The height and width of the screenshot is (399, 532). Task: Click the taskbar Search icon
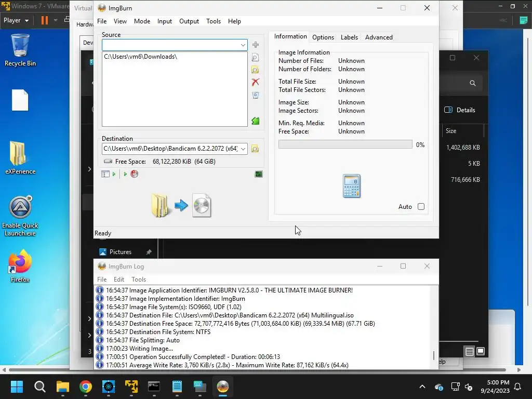click(39, 387)
